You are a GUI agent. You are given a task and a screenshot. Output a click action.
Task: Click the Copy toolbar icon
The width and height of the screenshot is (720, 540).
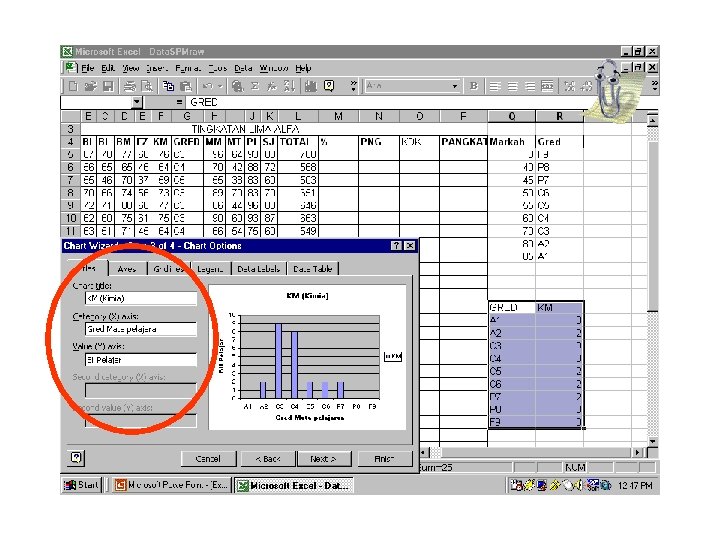(169, 86)
